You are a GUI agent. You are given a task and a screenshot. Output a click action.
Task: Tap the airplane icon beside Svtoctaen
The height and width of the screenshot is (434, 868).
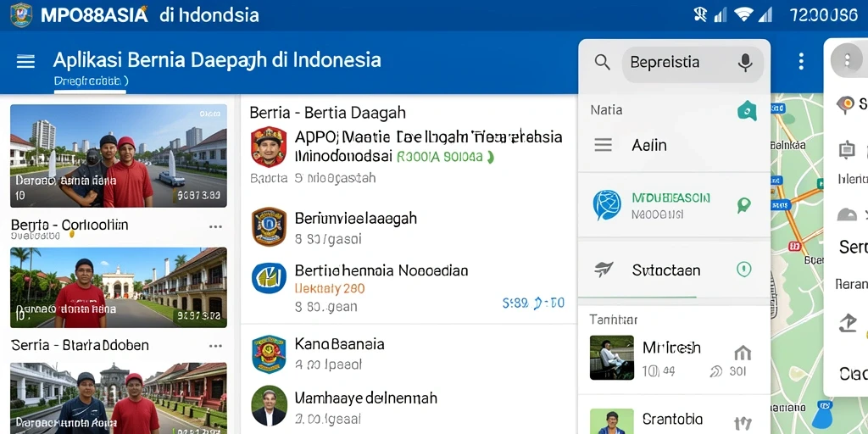pos(604,270)
